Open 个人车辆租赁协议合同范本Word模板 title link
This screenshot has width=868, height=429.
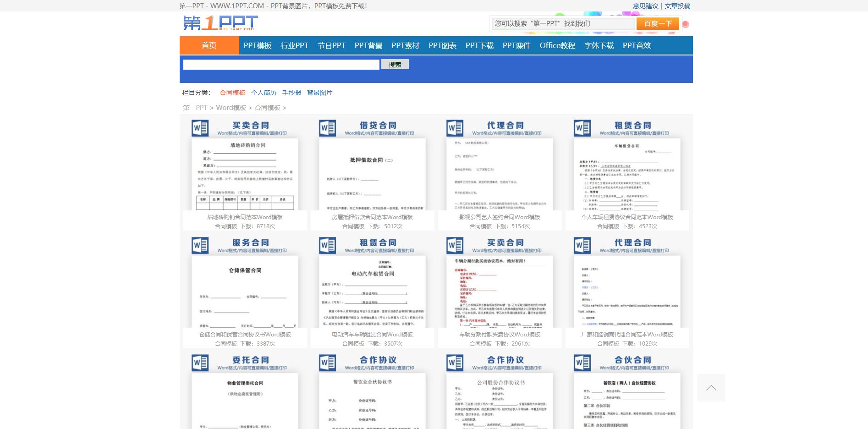click(627, 217)
